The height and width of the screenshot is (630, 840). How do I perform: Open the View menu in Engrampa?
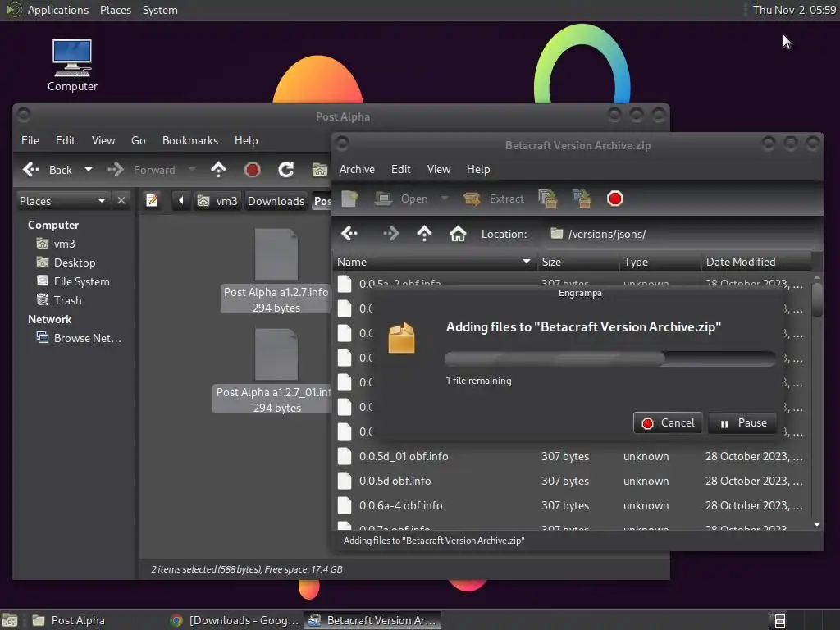pyautogui.click(x=438, y=169)
